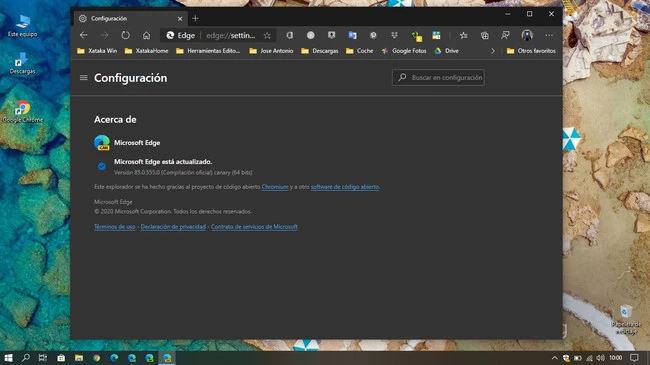650x365 pixels.
Task: Open Task View in the taskbar
Action: (x=43, y=358)
